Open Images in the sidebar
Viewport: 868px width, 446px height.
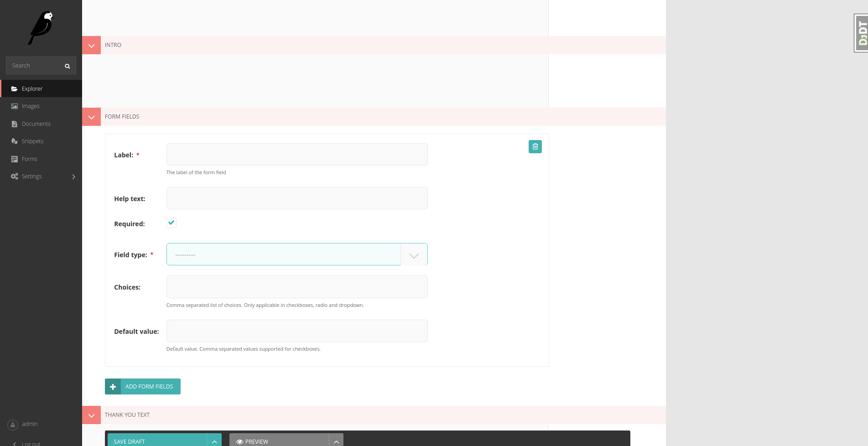pyautogui.click(x=41, y=106)
